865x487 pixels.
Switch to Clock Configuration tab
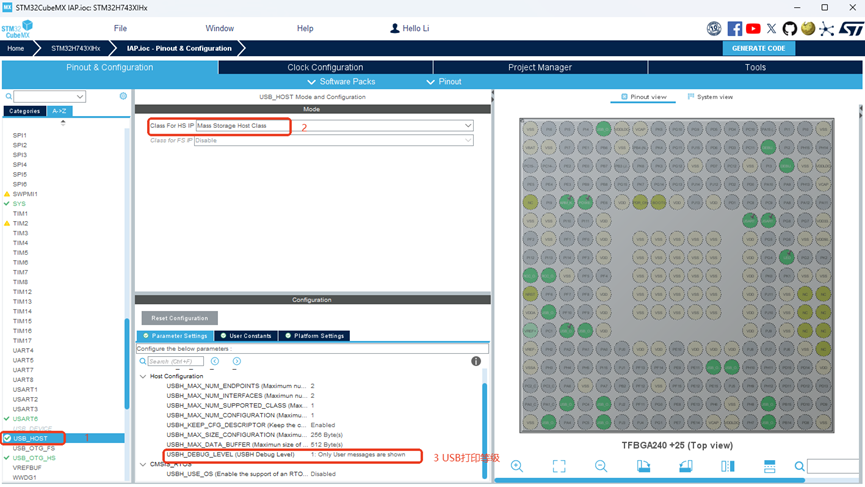coord(325,67)
